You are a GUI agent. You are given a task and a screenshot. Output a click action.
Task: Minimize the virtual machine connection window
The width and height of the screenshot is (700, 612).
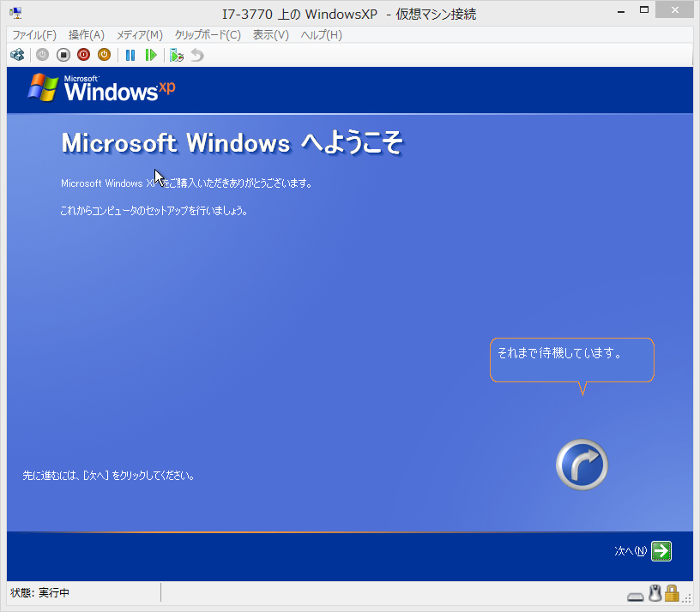[x=621, y=12]
